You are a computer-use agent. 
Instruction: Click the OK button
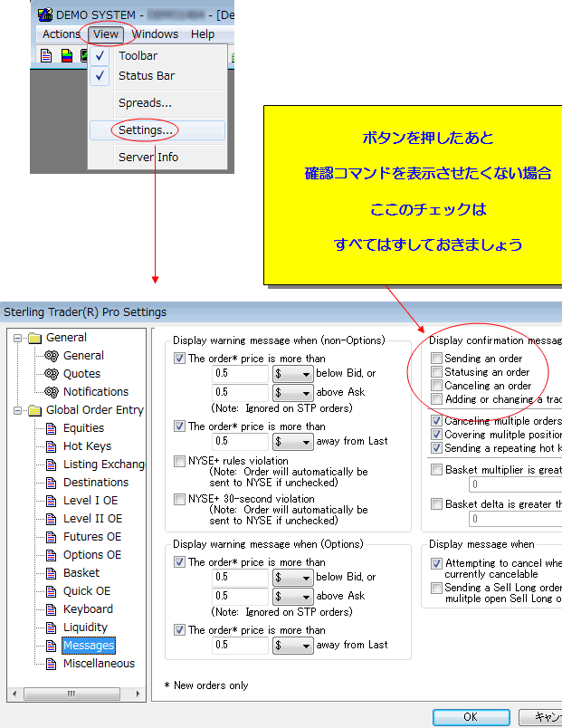tap(471, 716)
